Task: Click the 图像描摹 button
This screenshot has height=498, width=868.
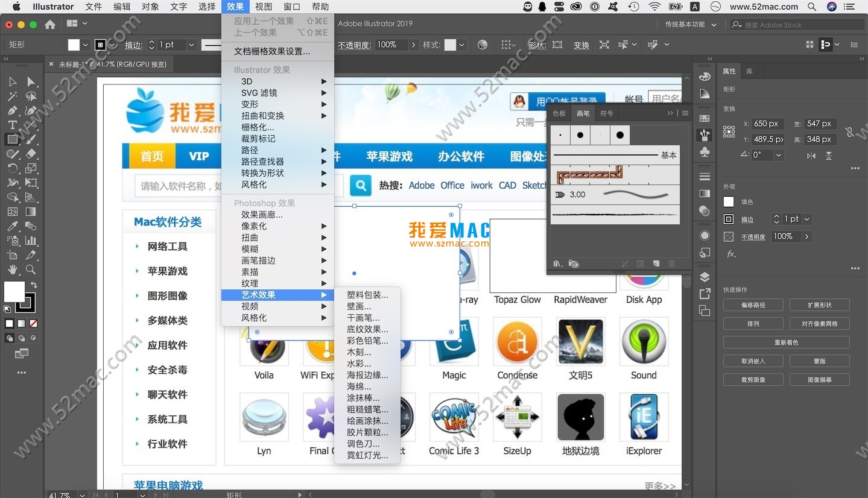Action: tap(819, 380)
